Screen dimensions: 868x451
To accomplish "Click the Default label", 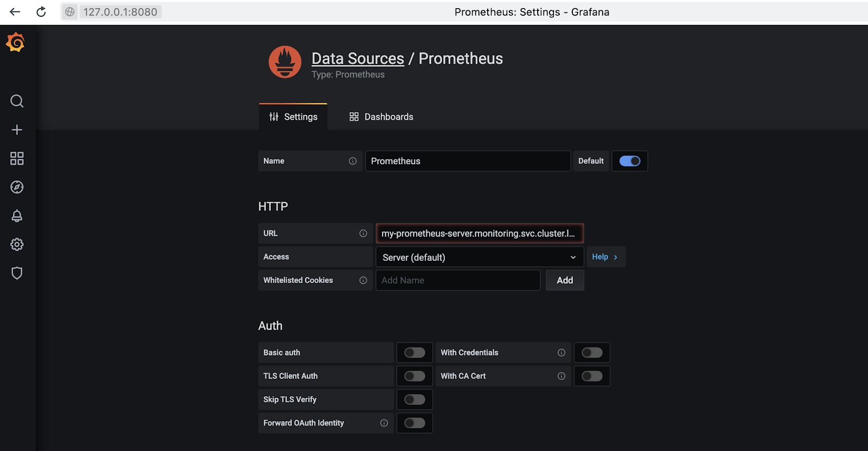I will click(x=591, y=161).
